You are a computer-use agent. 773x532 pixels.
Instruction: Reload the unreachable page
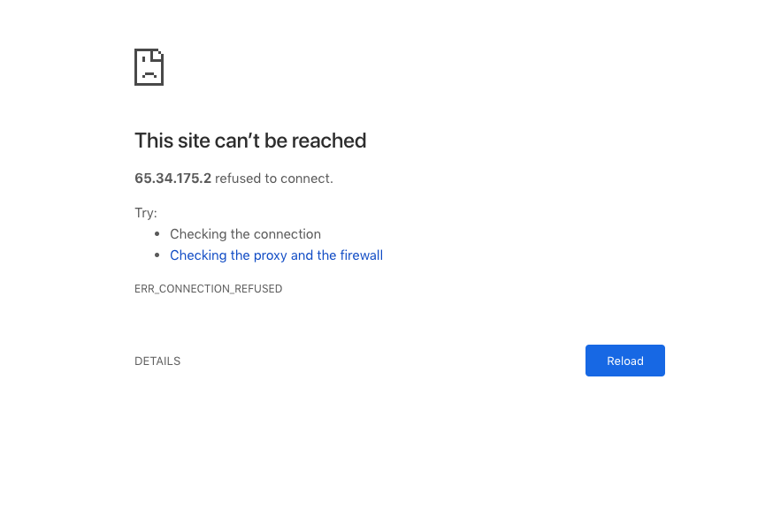624,361
